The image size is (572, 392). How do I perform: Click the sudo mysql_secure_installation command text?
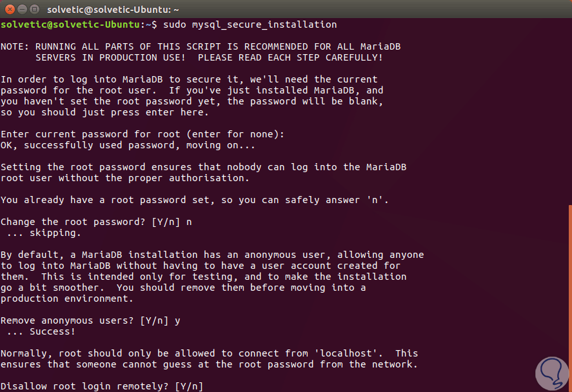click(x=250, y=24)
